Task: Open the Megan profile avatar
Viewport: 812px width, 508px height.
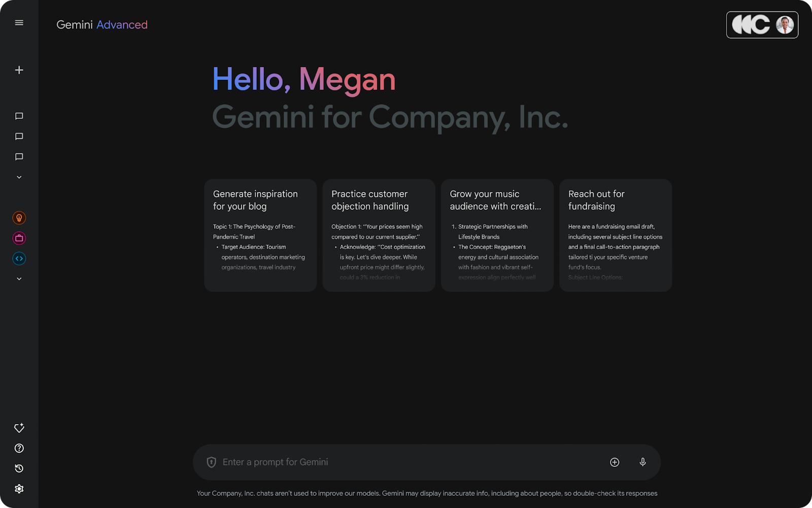Action: click(x=784, y=24)
